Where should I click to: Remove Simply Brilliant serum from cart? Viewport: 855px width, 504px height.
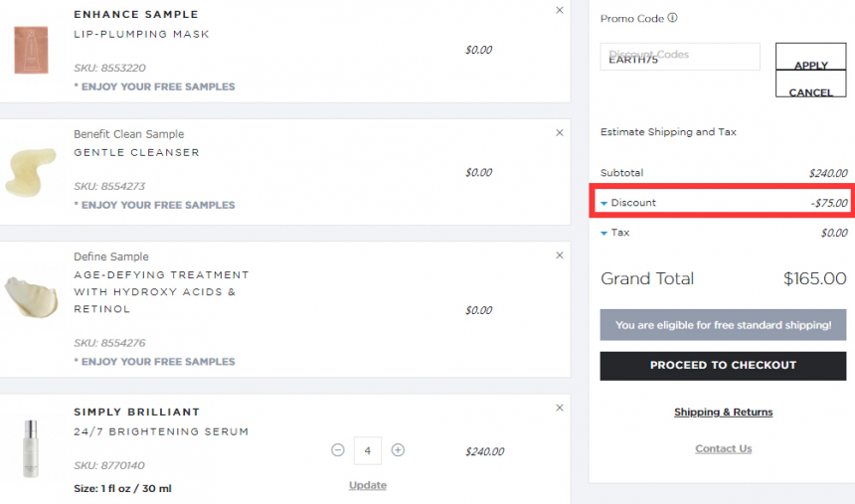point(560,408)
